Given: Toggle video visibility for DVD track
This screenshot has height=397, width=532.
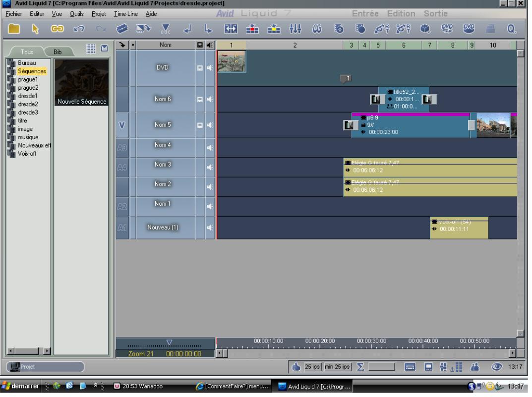Looking at the screenshot, I should click(200, 68).
